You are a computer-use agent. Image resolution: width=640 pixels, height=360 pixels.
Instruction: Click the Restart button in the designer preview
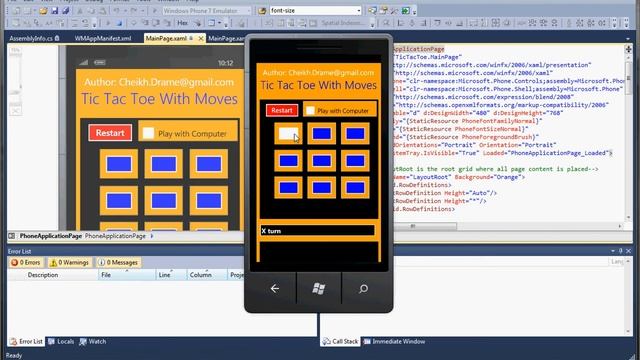click(110, 133)
